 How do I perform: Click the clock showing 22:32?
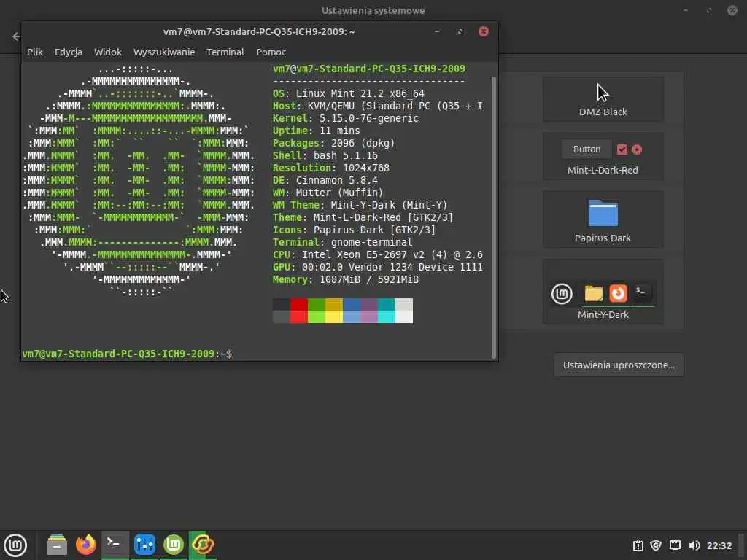point(719,545)
